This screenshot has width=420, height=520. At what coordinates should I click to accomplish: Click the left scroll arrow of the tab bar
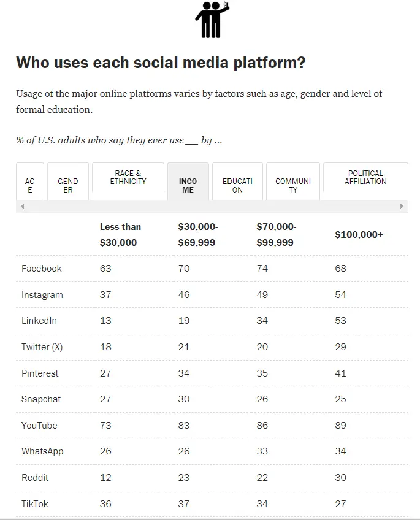(23, 207)
